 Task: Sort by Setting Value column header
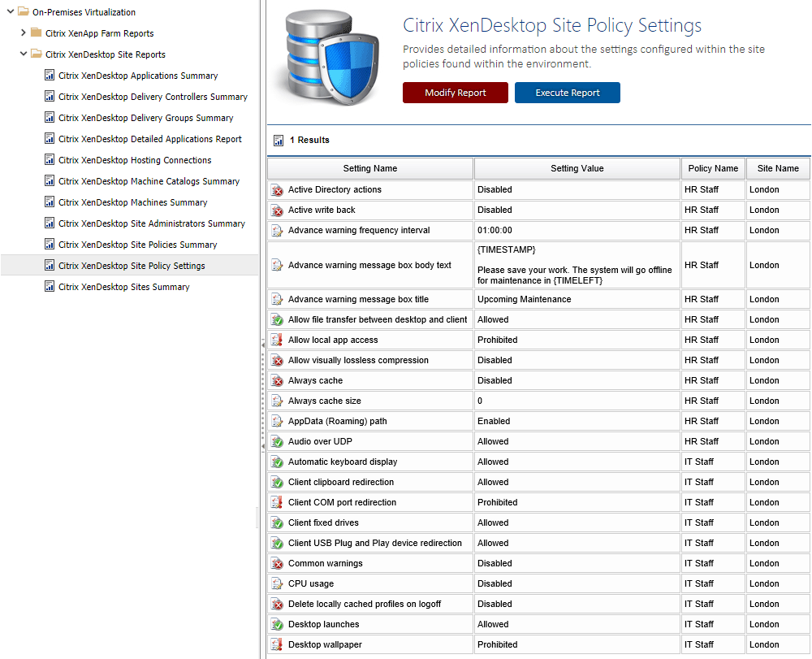tap(577, 168)
